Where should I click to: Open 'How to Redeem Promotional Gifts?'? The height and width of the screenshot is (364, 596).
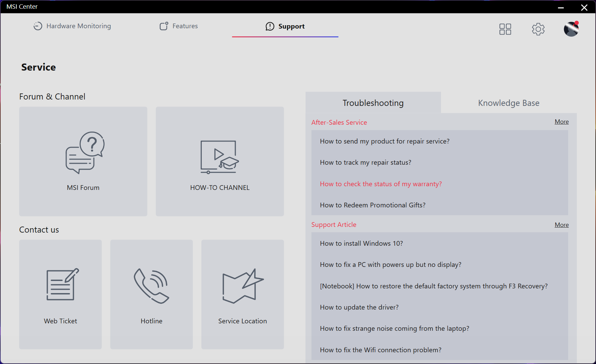coord(440,205)
